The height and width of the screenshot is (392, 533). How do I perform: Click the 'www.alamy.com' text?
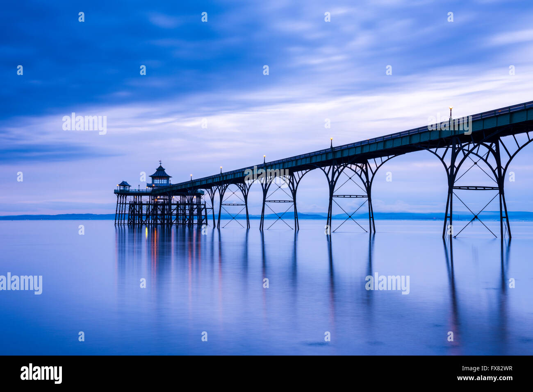(485, 378)
